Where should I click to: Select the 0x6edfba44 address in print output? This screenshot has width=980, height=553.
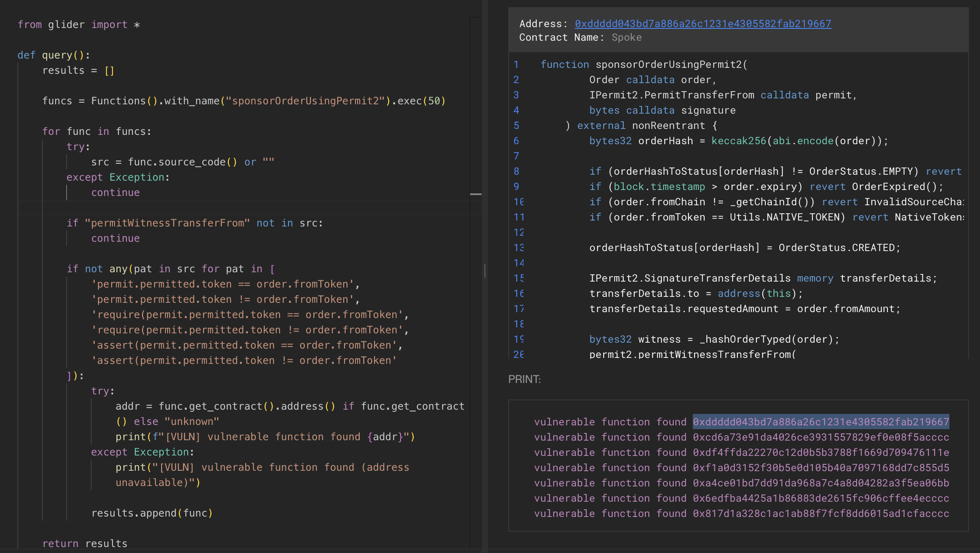pos(820,498)
